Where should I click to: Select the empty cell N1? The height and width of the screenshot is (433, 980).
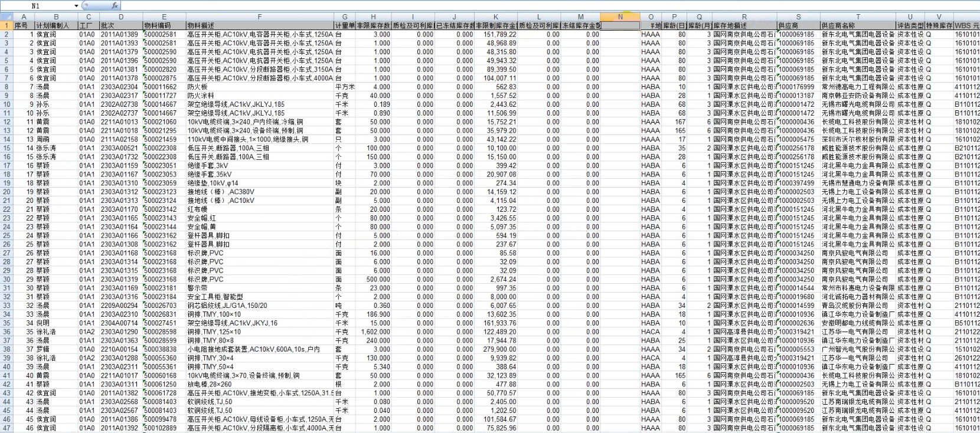620,25
